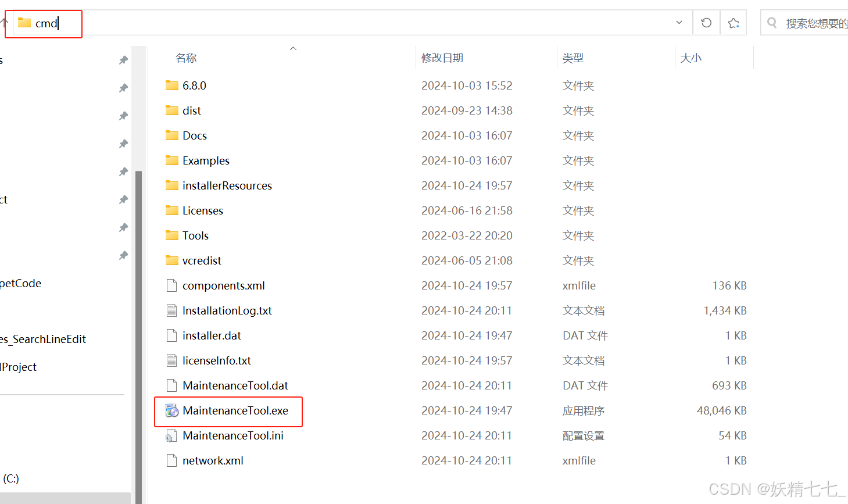Select the dist folder icon

171,110
